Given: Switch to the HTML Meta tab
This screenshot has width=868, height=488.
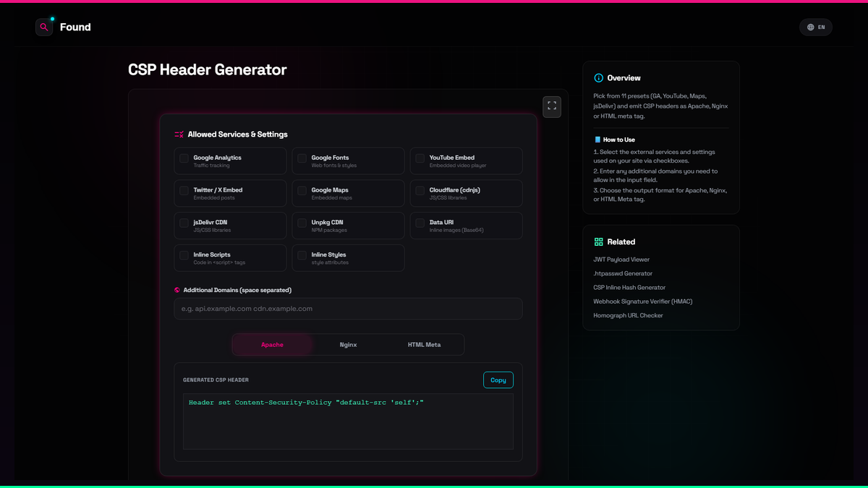Looking at the screenshot, I should click(x=424, y=345).
